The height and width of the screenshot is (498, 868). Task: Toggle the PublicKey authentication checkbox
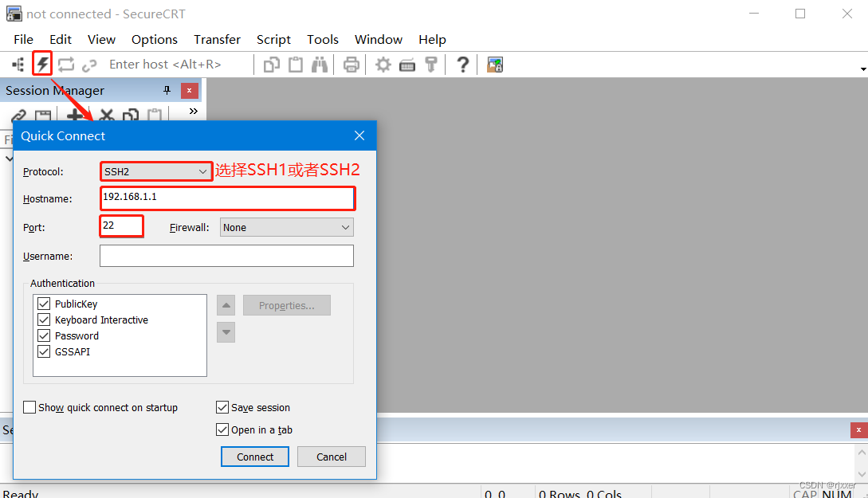(x=44, y=304)
